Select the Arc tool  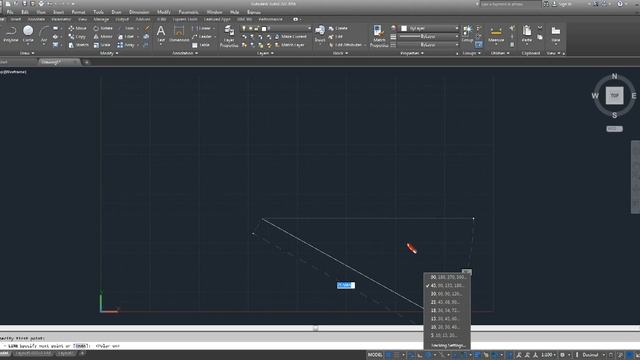[x=44, y=34]
